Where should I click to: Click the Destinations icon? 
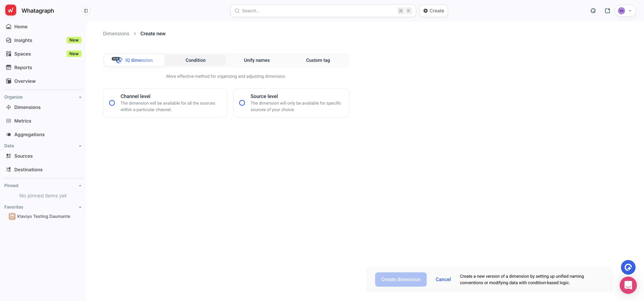[9, 169]
